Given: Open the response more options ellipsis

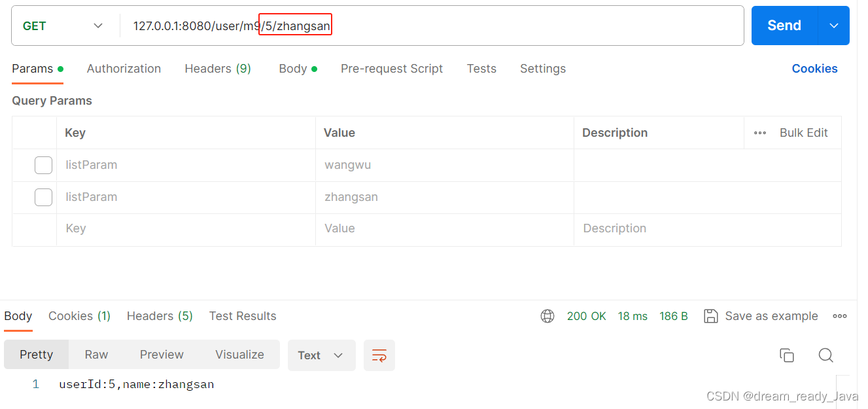Looking at the screenshot, I should click(x=840, y=316).
